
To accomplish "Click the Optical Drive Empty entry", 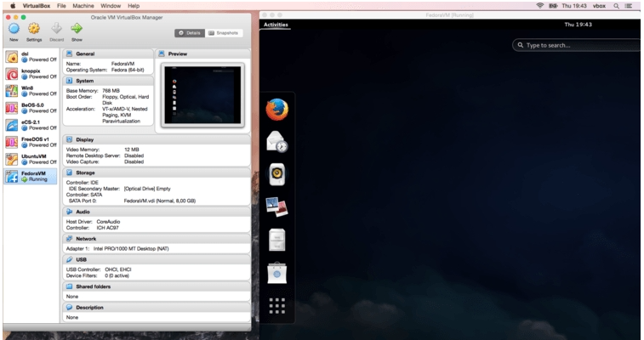I will 147,189.
